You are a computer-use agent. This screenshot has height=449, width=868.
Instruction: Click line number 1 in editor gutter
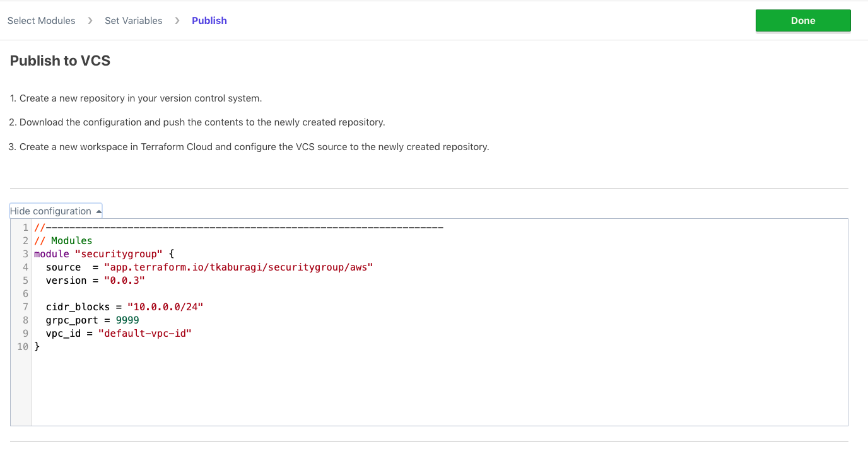[25, 228]
